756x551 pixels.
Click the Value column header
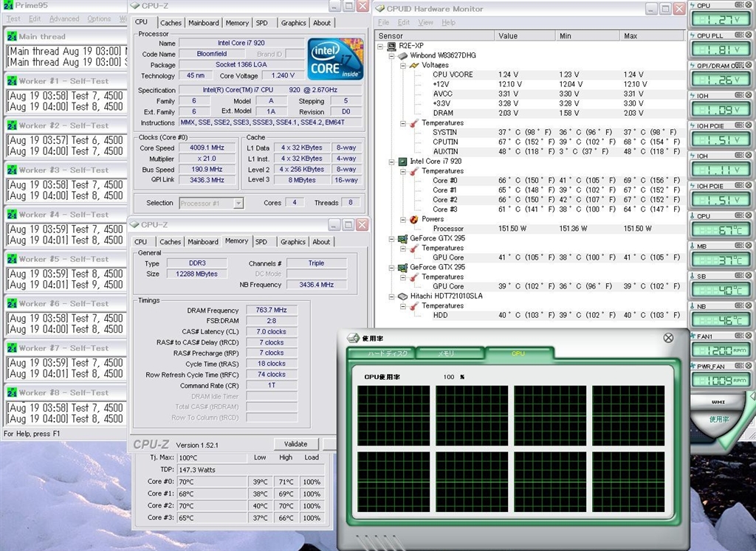[509, 35]
